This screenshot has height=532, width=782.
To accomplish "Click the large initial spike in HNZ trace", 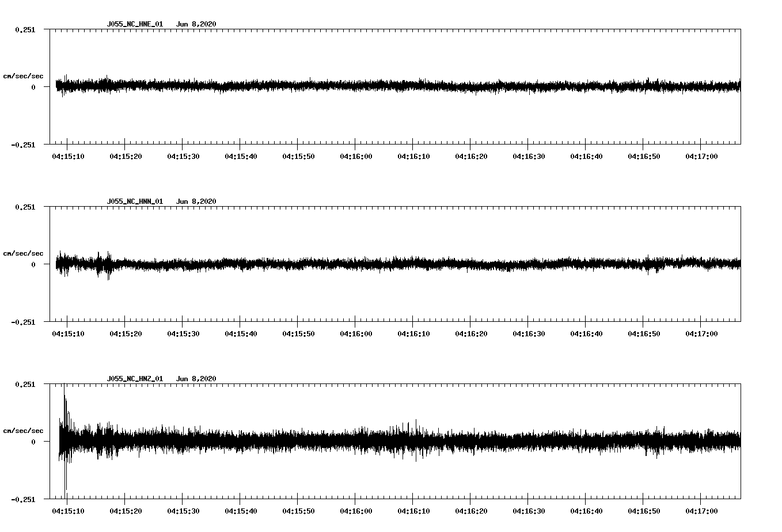I will 65,440.
